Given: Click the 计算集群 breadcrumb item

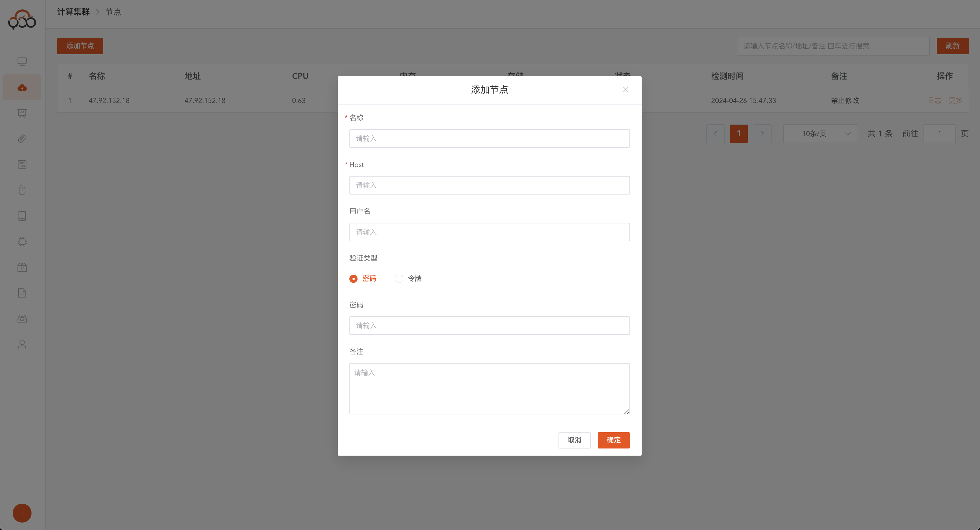Looking at the screenshot, I should point(73,12).
